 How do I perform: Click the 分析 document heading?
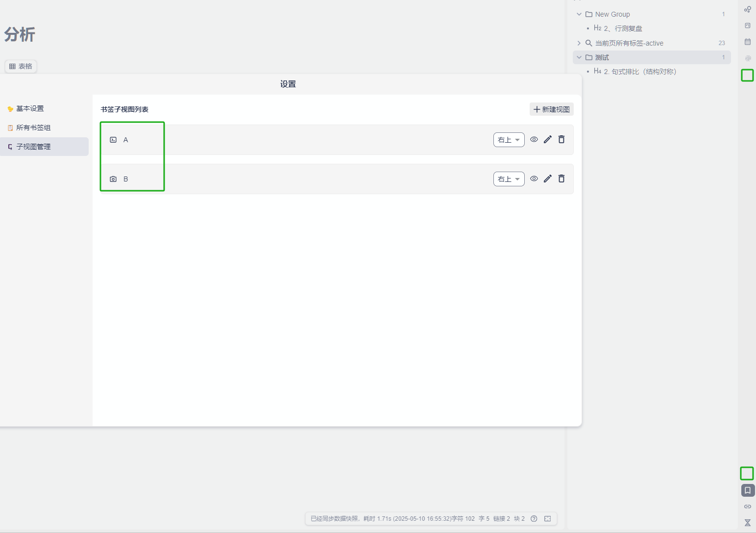(x=20, y=34)
